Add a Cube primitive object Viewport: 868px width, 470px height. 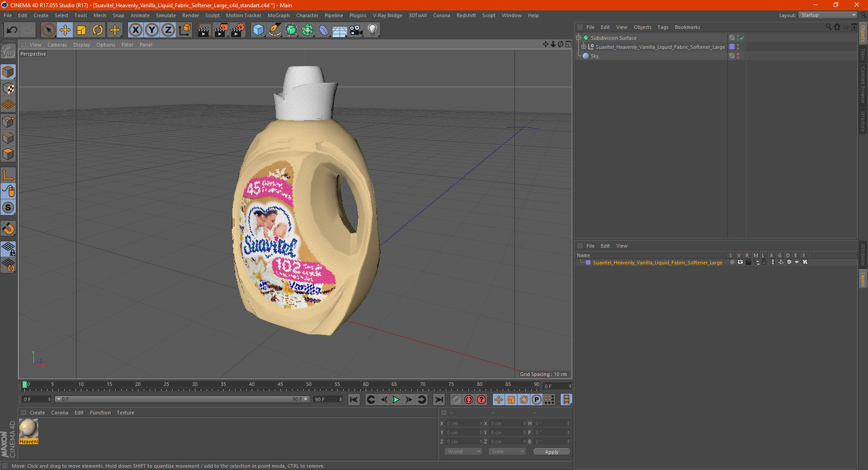click(x=259, y=30)
